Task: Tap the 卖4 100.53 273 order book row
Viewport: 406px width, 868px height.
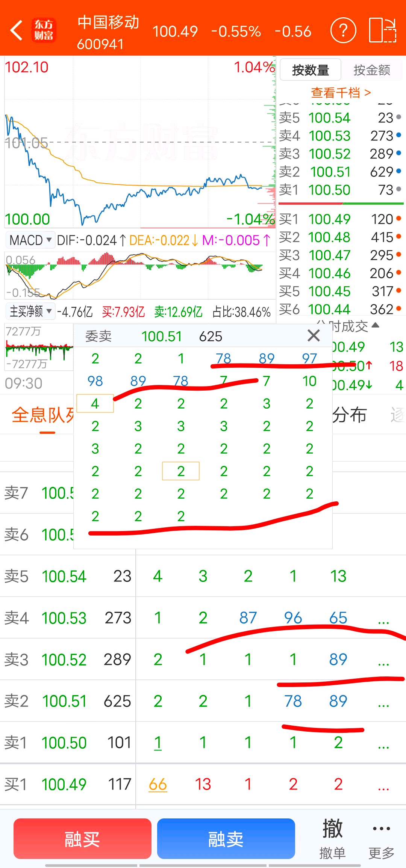Action: (x=341, y=136)
